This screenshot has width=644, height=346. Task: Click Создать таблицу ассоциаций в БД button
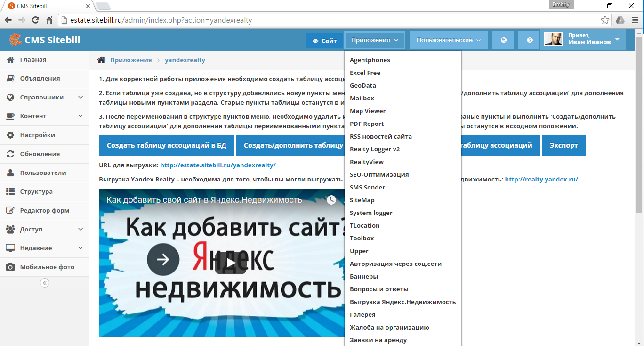[x=167, y=145]
